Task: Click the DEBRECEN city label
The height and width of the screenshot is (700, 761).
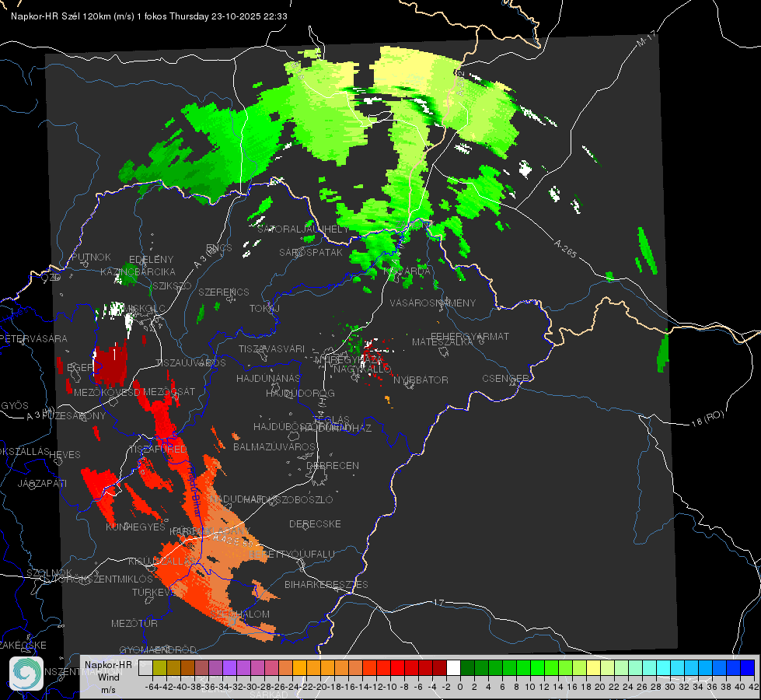Action: coord(333,465)
